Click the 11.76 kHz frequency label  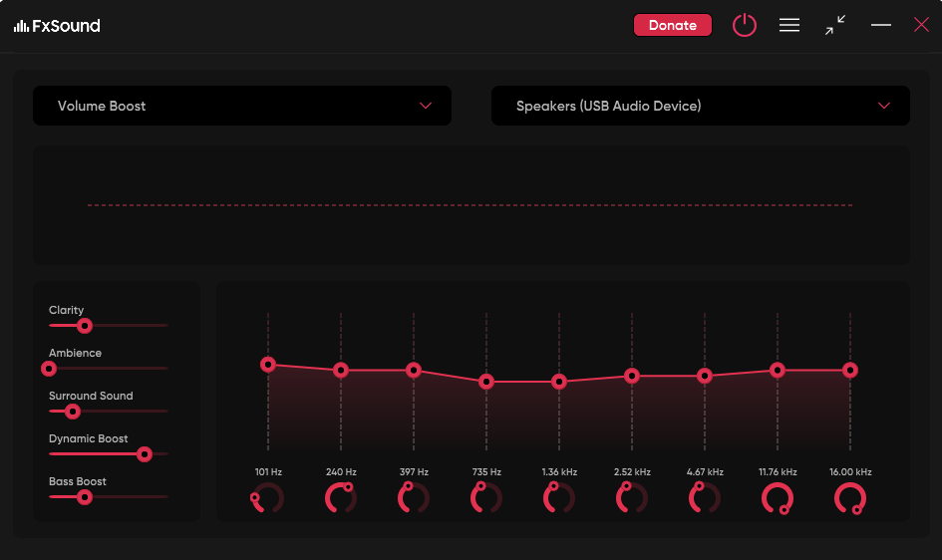click(778, 471)
